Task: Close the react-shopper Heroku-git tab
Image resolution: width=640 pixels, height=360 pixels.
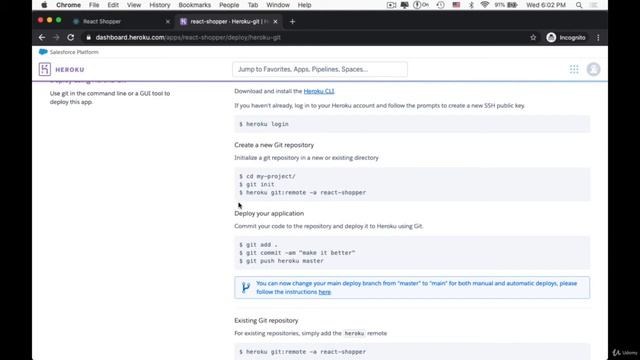Action: [276, 22]
